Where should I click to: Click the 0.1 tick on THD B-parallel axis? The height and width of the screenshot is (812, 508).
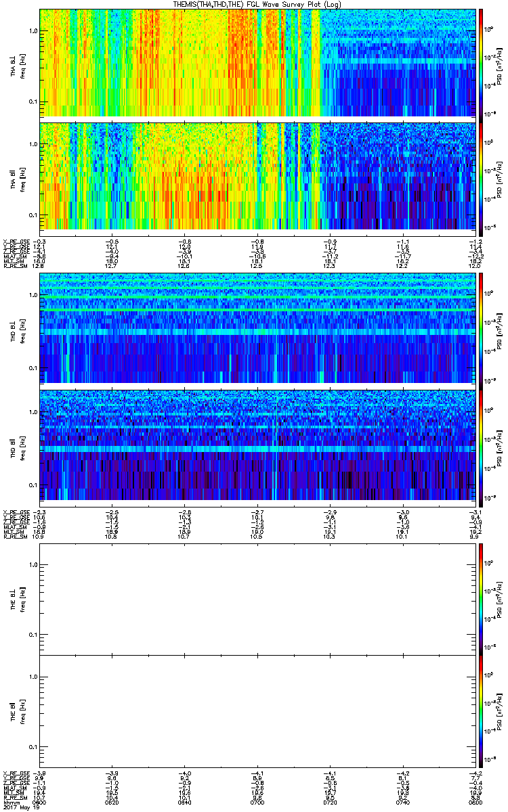[x=33, y=485]
